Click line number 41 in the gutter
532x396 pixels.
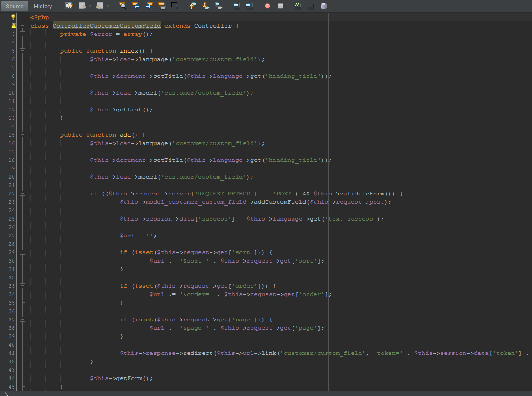tap(12, 353)
